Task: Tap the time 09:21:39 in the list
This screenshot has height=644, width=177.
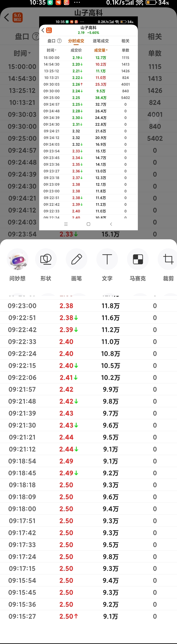Action: coord(22,413)
